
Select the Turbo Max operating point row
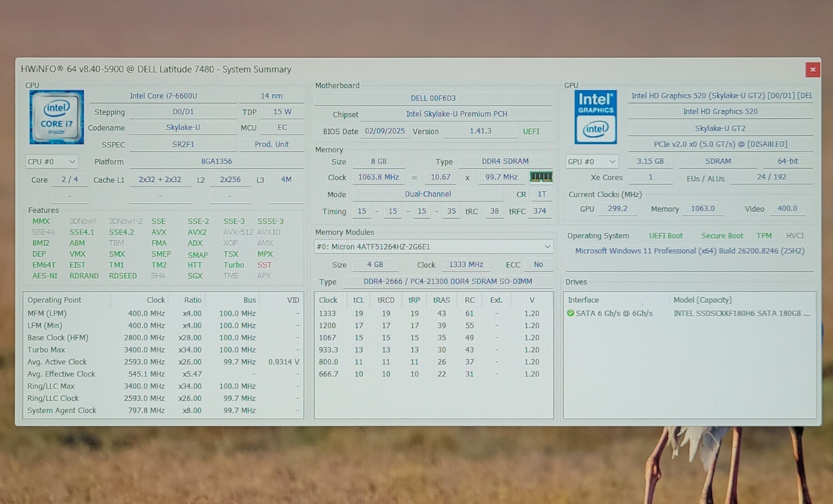[163, 350]
